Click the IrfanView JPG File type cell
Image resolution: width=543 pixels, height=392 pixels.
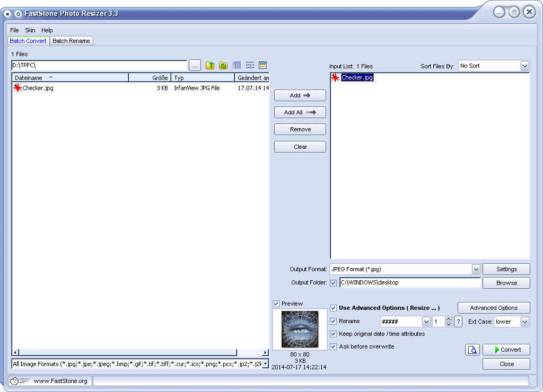click(x=197, y=88)
